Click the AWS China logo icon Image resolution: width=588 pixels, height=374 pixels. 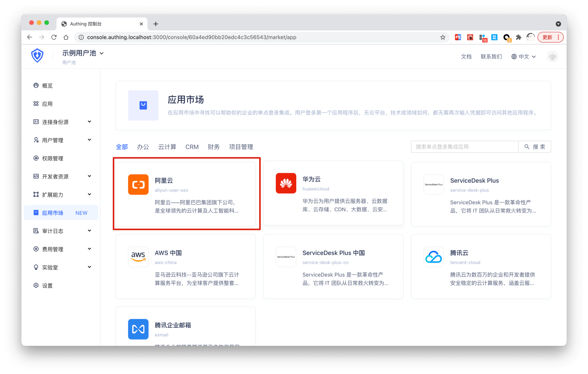(138, 257)
